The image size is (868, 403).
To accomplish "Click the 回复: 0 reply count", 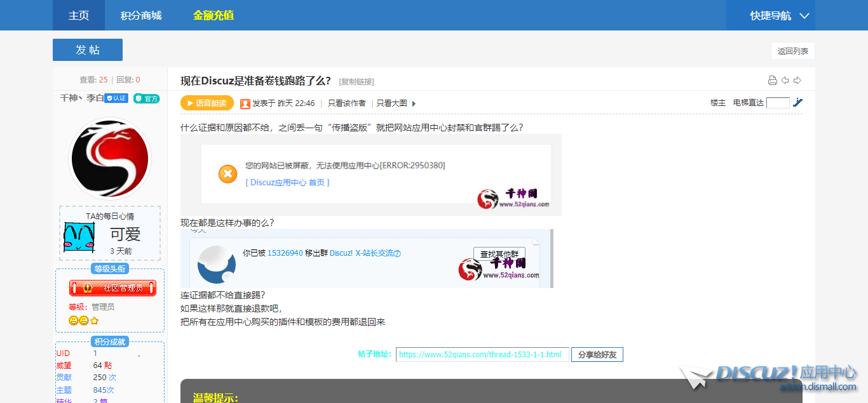I will pyautogui.click(x=128, y=80).
